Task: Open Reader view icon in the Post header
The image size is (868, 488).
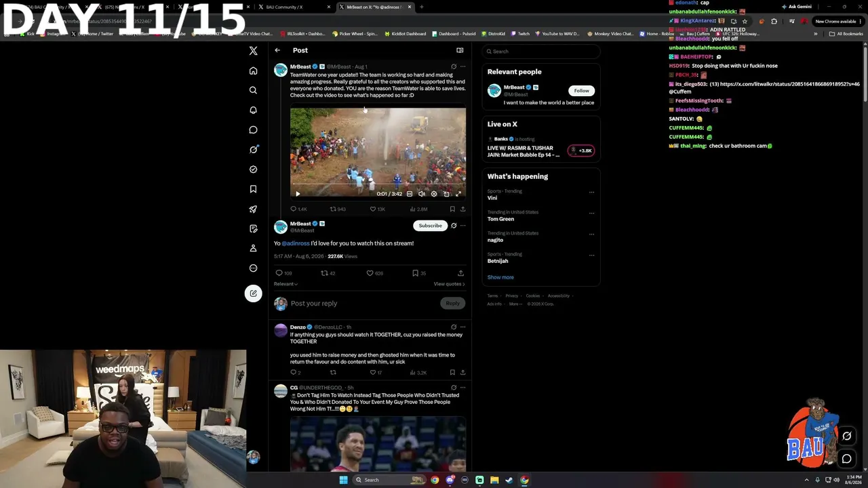Action: (x=460, y=50)
